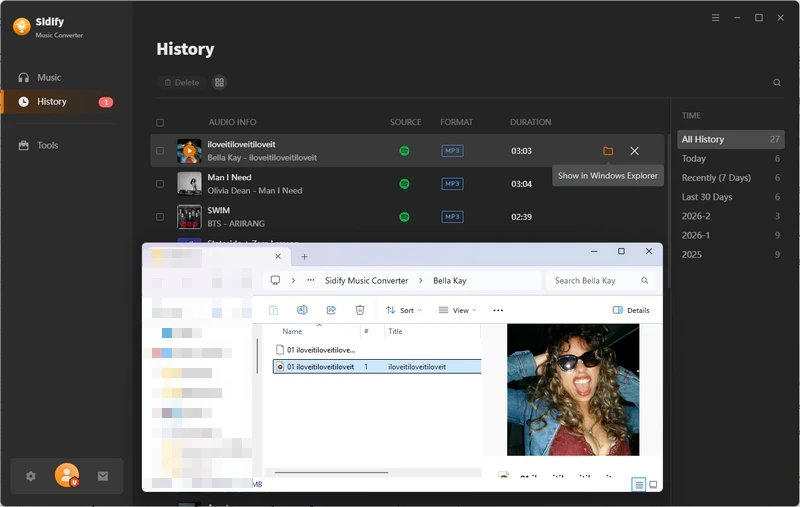Open the mail envelope icon in sidebar
The width and height of the screenshot is (800, 507).
[103, 477]
